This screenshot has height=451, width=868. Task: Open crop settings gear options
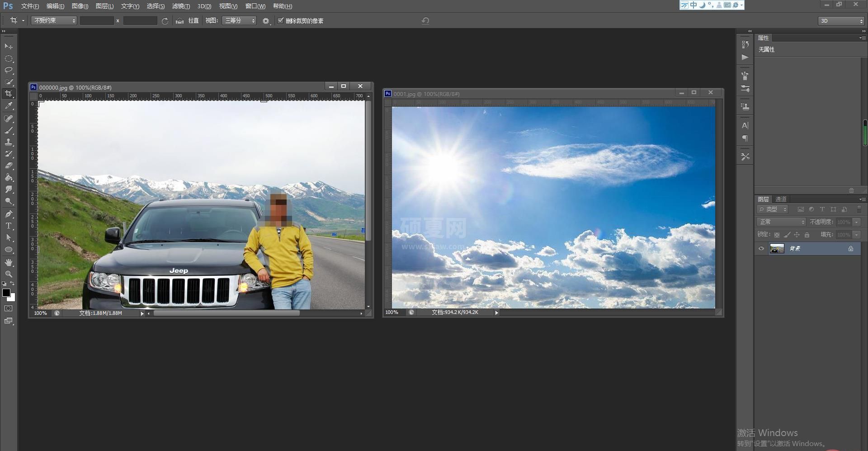266,21
